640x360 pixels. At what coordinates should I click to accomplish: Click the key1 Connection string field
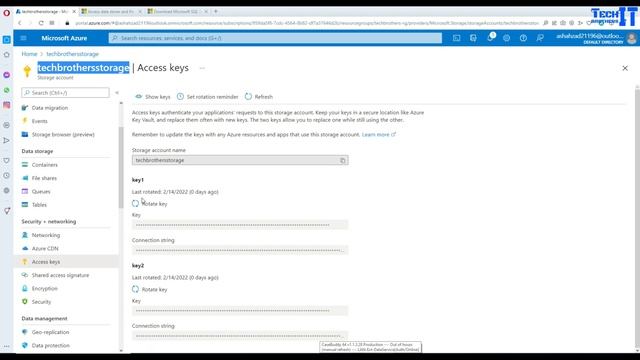(240, 250)
